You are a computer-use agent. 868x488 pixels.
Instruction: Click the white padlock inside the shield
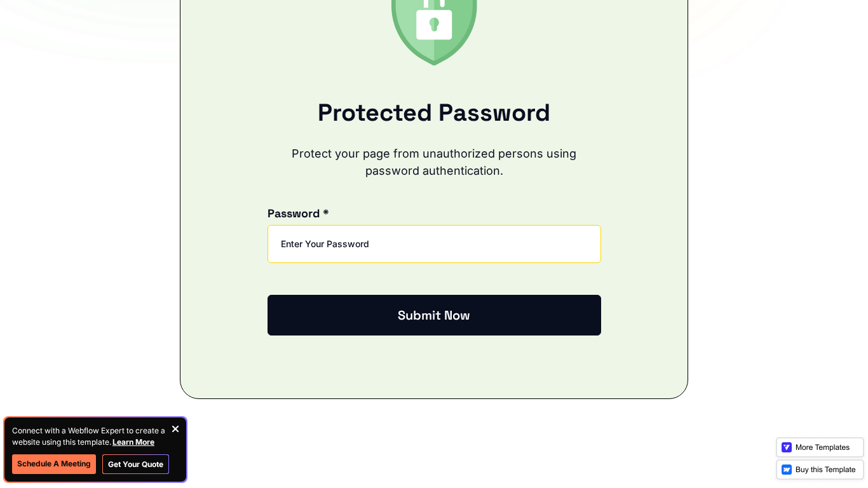[434, 21]
